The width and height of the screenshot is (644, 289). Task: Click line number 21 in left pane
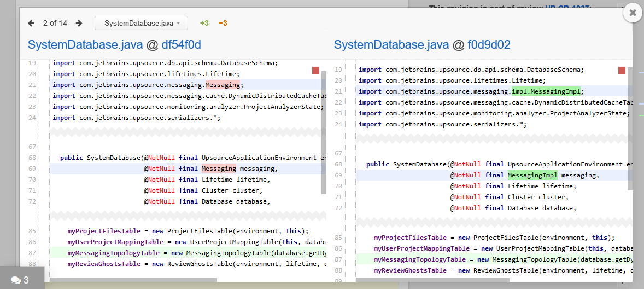[32, 85]
